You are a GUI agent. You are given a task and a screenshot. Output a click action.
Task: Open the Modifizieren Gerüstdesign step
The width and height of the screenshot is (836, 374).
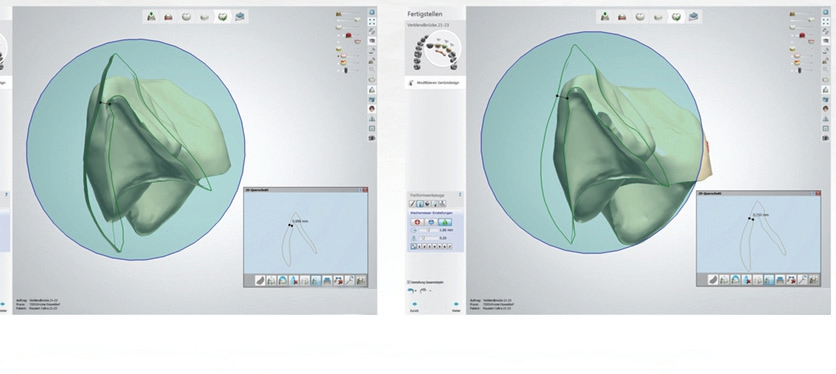(x=432, y=83)
